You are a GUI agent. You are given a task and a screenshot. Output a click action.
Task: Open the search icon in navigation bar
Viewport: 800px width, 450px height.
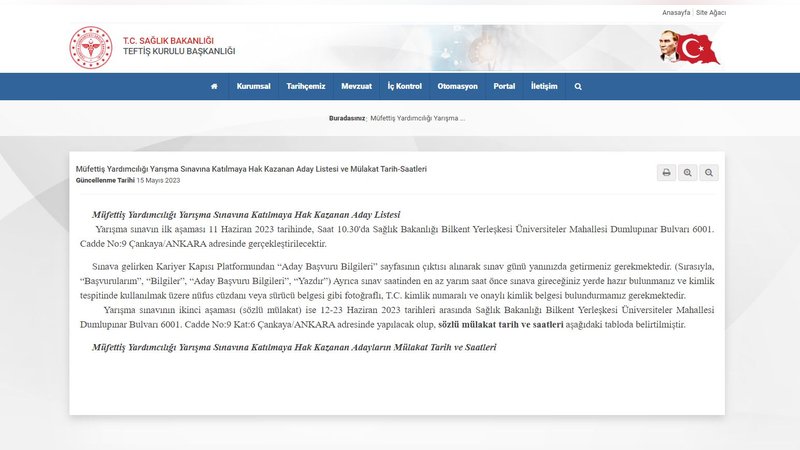[x=578, y=86]
